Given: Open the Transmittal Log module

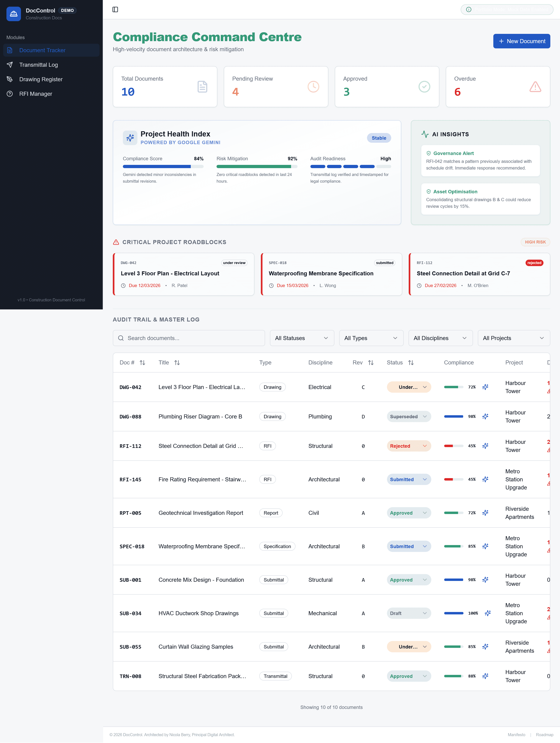Looking at the screenshot, I should (x=38, y=65).
